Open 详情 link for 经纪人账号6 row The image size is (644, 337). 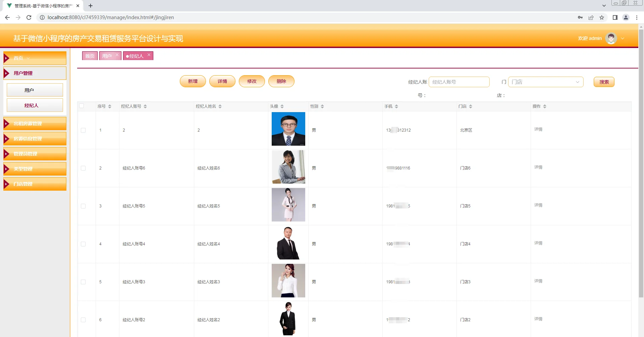click(538, 167)
